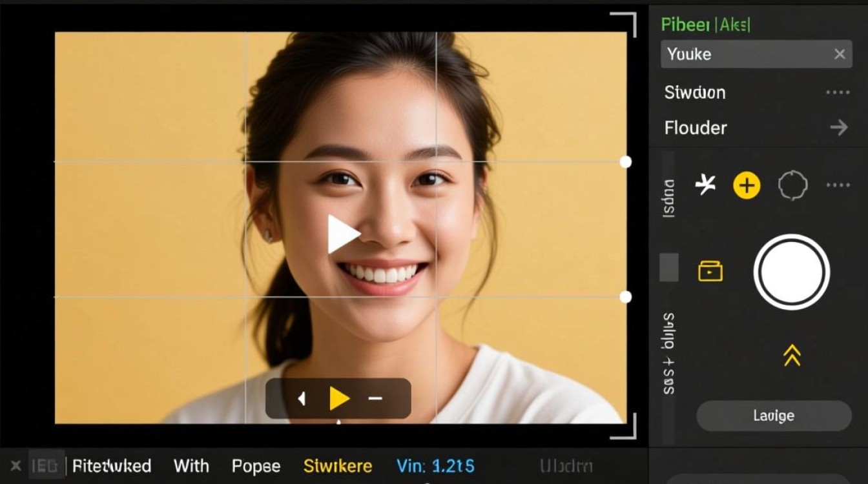This screenshot has width=868, height=484.
Task: Select the Siwduon row label
Action: [695, 92]
